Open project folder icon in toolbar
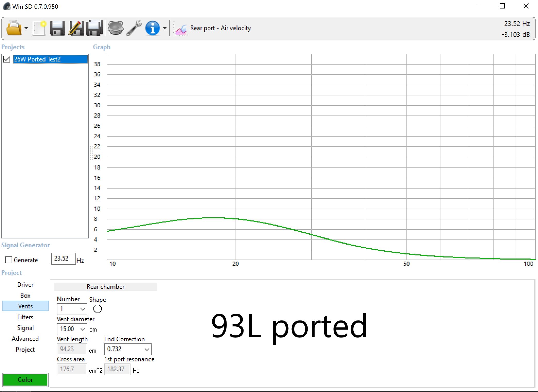 [14, 28]
